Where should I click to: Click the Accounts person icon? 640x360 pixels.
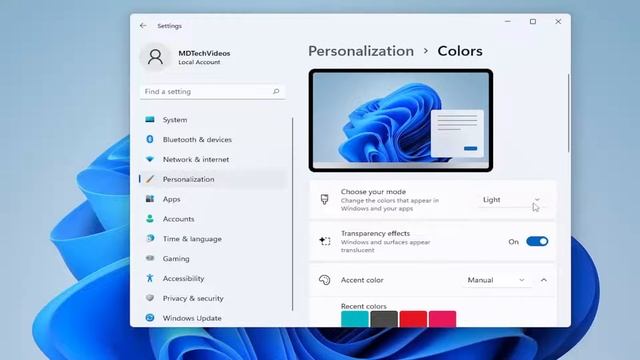[x=150, y=219]
